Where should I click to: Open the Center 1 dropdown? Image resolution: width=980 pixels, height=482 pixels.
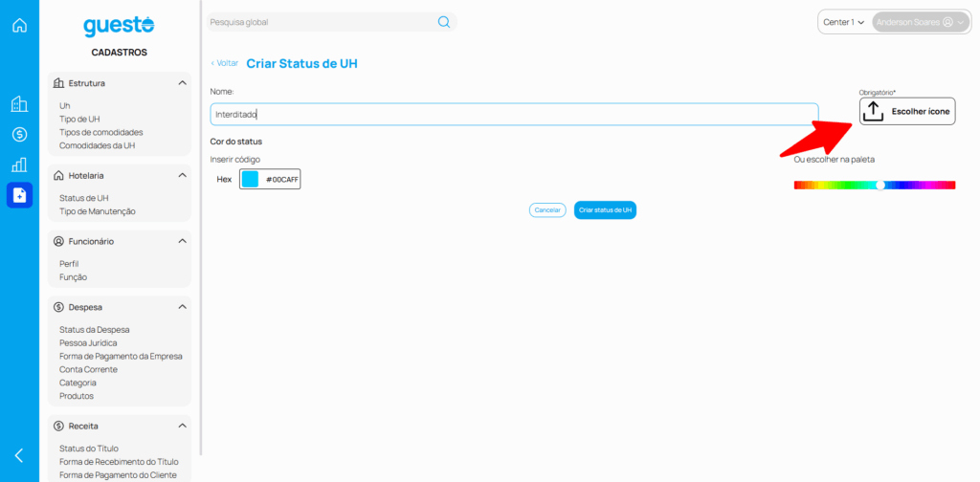tap(843, 22)
